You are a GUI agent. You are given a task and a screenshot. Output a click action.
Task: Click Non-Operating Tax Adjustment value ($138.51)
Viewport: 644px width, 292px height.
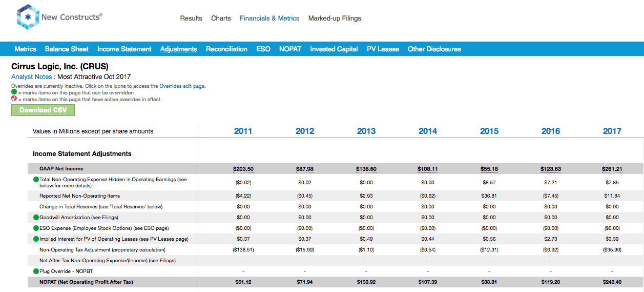coord(243,250)
